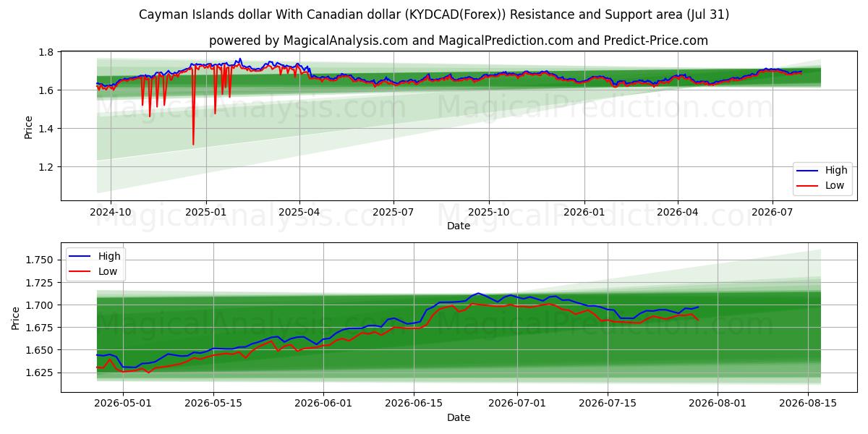This screenshot has width=868, height=434.
Task: Click the 'powered by MagicalAnalysis.com' subtitle
Action: click(x=459, y=41)
